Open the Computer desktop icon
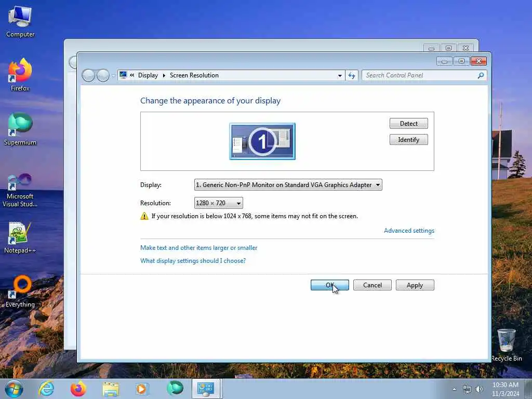532x399 pixels. [x=20, y=21]
